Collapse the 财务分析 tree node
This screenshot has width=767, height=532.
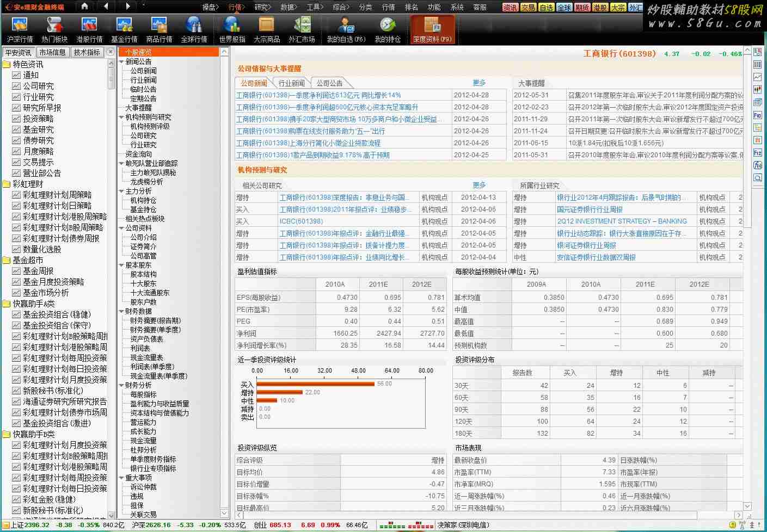[x=121, y=385]
